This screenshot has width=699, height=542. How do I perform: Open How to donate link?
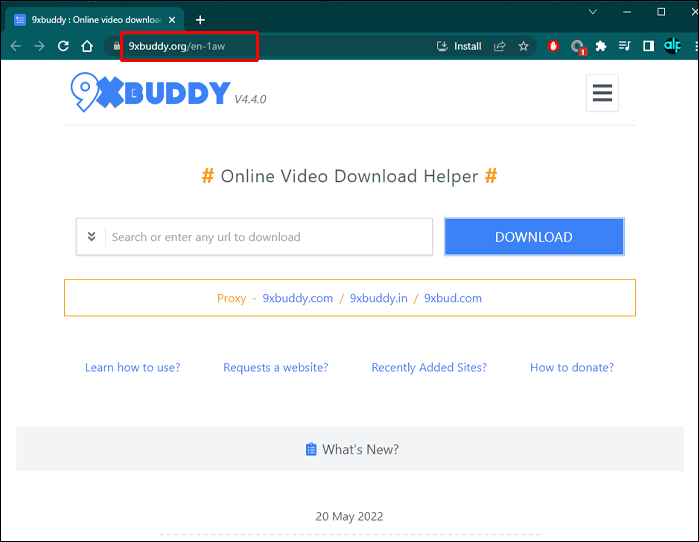572,367
